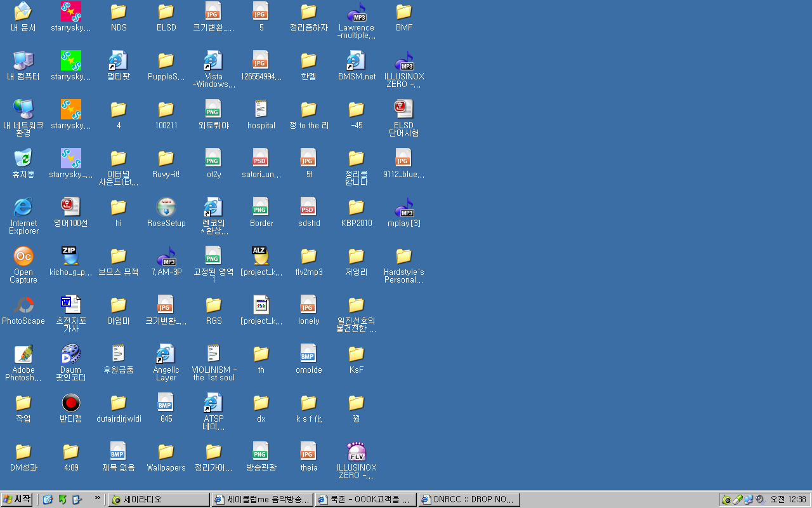Select the 제목 없음 BMP file icon
Image resolution: width=812 pixels, height=508 pixels.
[119, 452]
